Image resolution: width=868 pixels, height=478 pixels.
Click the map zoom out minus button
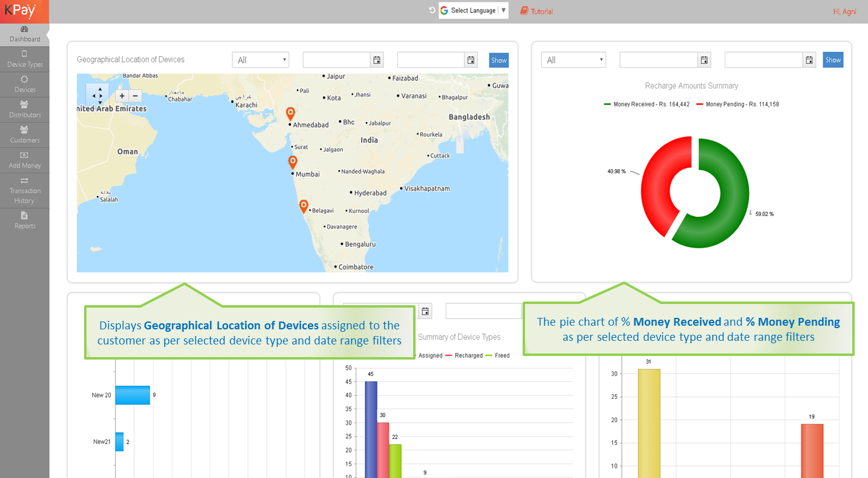pos(135,96)
